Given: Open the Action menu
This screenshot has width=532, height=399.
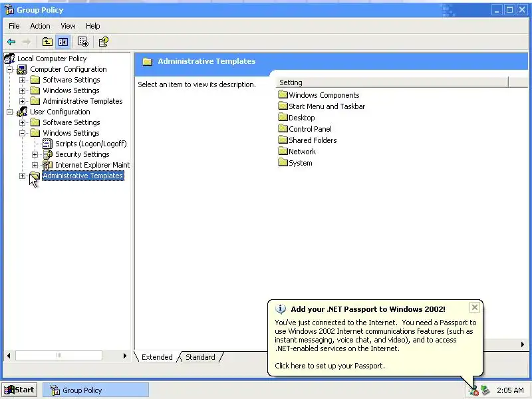Looking at the screenshot, I should point(40,26).
